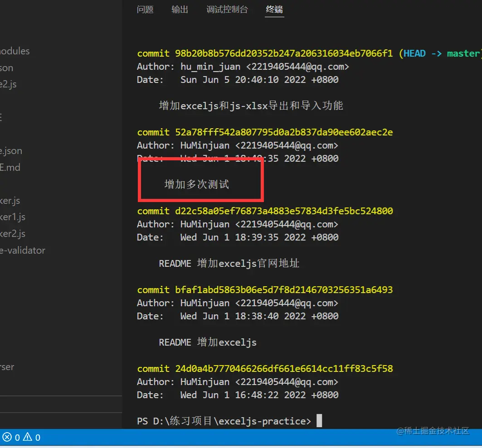Open the file ending ker1.js in explorer
The image size is (482, 448).
pos(13,217)
